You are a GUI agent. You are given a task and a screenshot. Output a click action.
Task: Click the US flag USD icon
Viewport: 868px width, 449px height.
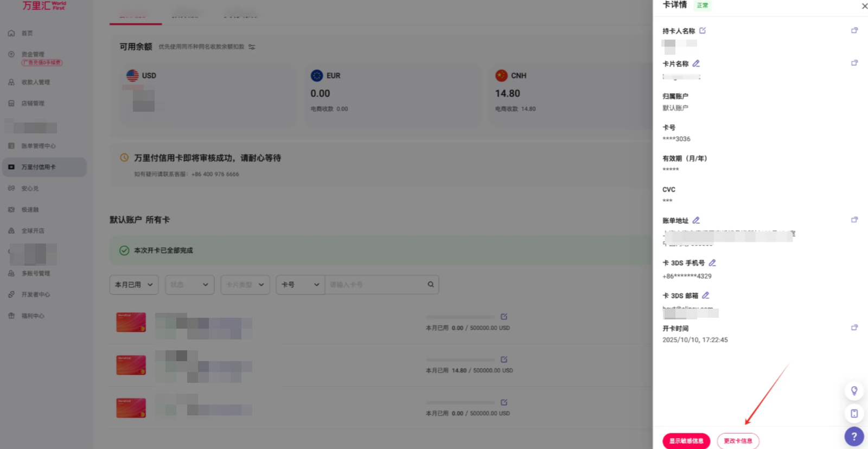coord(132,75)
